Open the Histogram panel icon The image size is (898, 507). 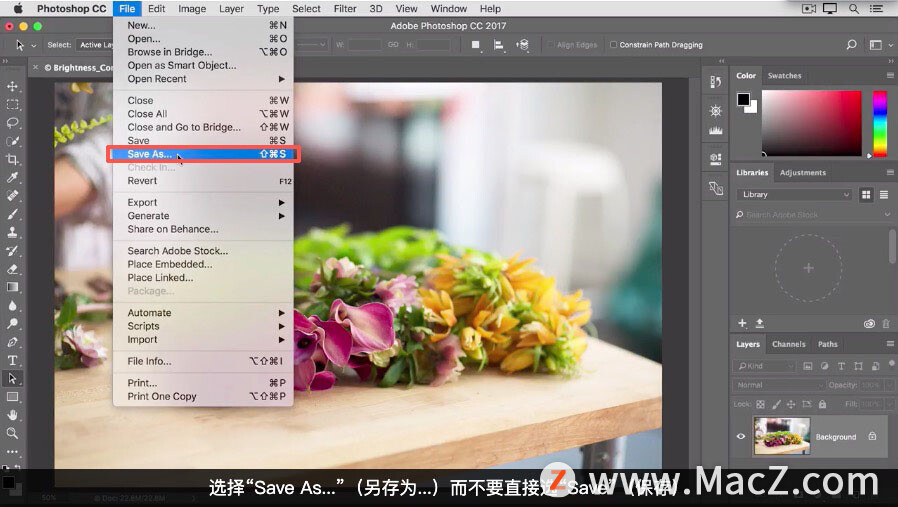tap(715, 131)
